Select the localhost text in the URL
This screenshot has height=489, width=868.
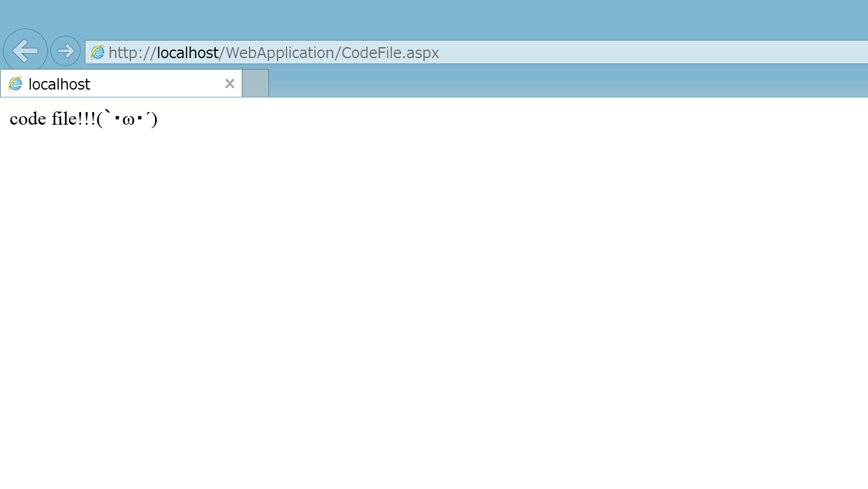tap(188, 53)
